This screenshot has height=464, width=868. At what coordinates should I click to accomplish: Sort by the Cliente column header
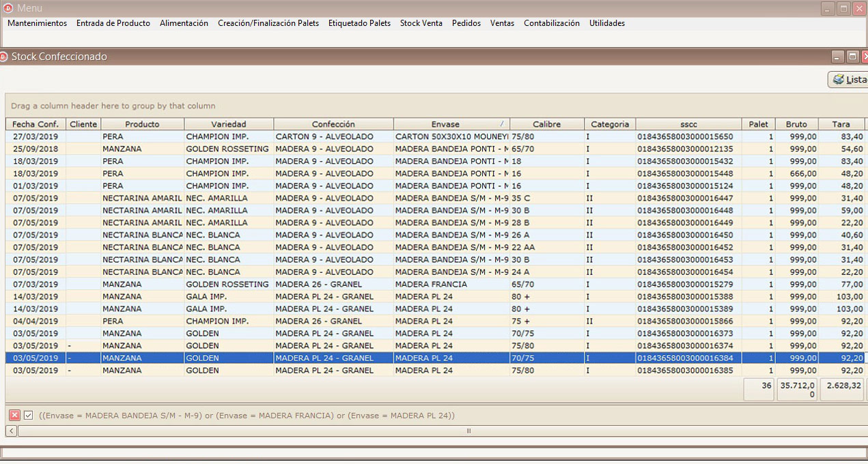click(x=83, y=124)
